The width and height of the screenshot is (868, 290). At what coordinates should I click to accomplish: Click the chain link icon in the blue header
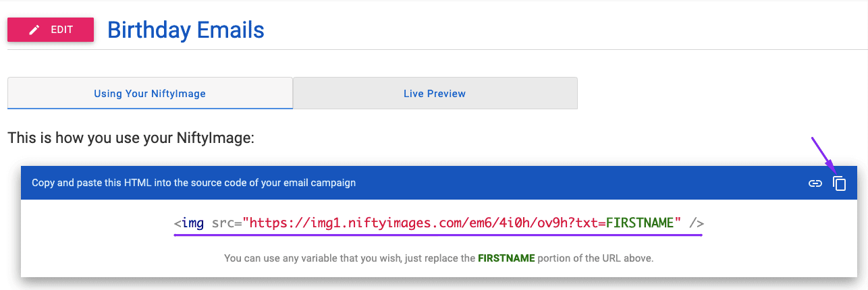tap(815, 183)
